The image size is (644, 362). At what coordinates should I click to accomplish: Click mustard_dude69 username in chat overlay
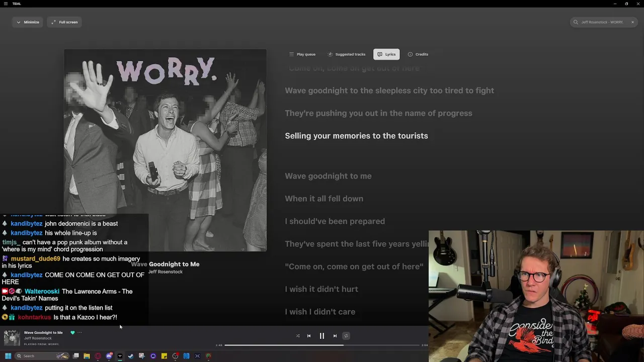click(35, 259)
